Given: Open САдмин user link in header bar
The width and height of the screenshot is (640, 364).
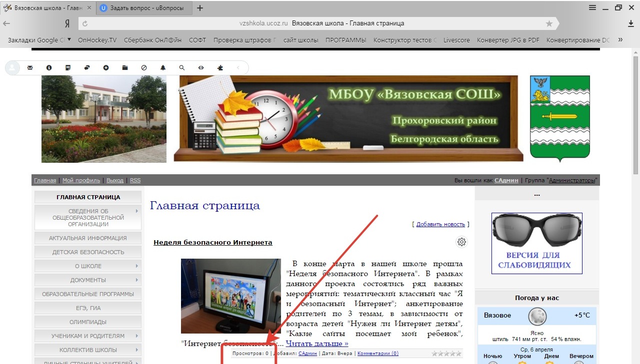Looking at the screenshot, I should pos(506,180).
